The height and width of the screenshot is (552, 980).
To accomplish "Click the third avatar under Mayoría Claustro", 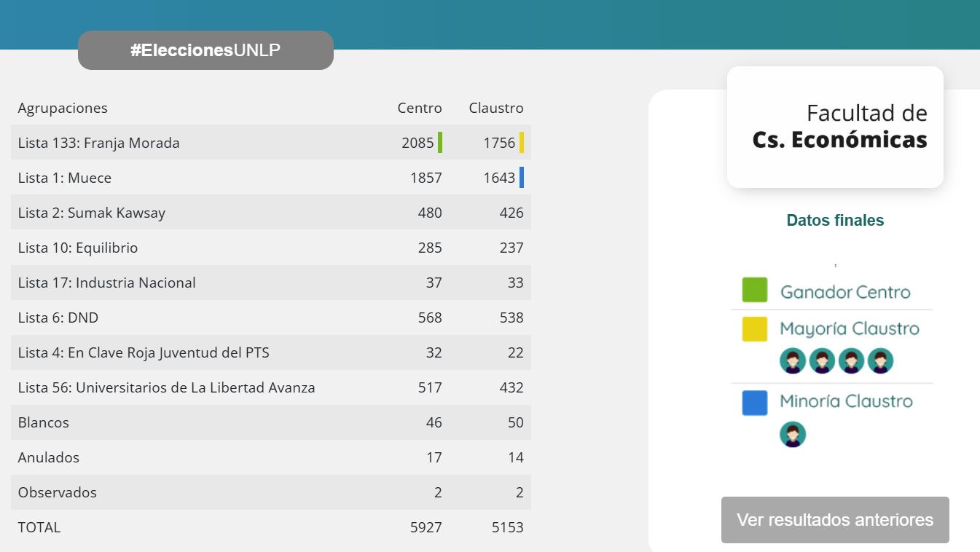I will pos(851,360).
